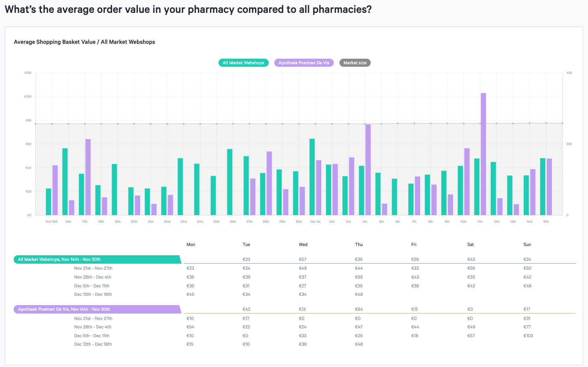The height and width of the screenshot is (367, 588).
Task: Select the purple bar on Dec 4th
Action: coord(368,170)
